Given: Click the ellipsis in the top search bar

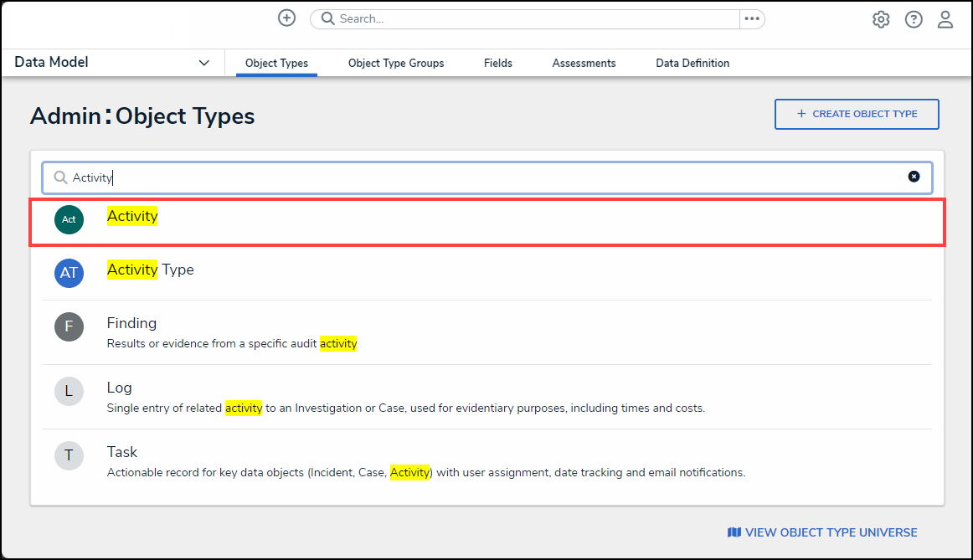Looking at the screenshot, I should pyautogui.click(x=751, y=18).
